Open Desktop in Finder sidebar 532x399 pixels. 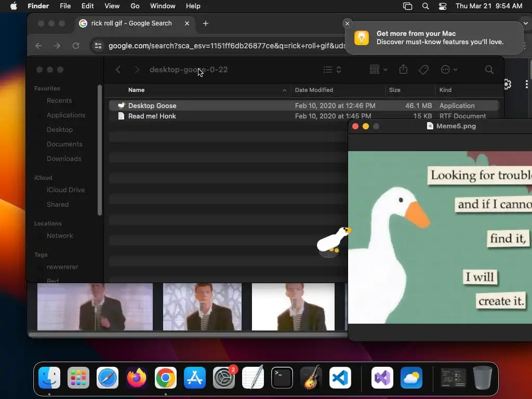click(60, 129)
